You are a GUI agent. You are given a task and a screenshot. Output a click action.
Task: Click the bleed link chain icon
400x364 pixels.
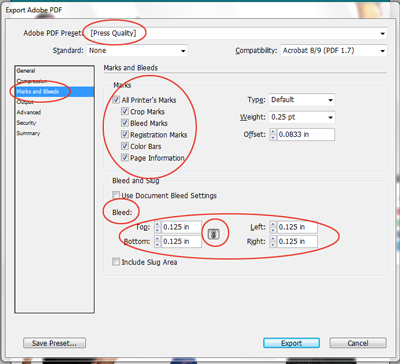214,234
